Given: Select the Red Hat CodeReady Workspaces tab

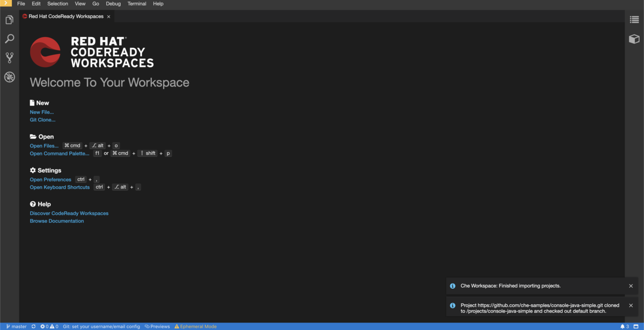Looking at the screenshot, I should coord(67,17).
